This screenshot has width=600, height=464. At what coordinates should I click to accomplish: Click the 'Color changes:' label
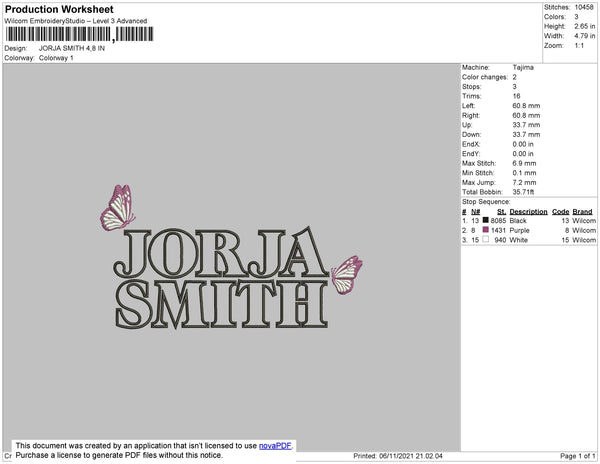click(x=485, y=77)
